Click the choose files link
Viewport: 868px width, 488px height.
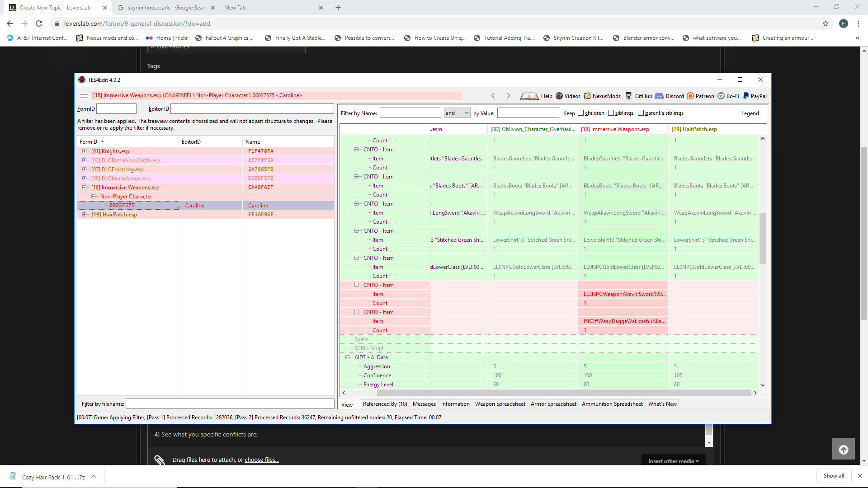pyautogui.click(x=262, y=460)
